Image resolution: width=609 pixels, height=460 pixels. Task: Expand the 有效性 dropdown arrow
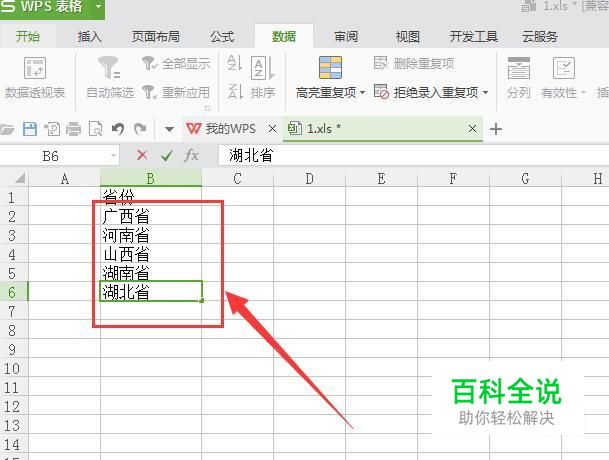tap(583, 92)
